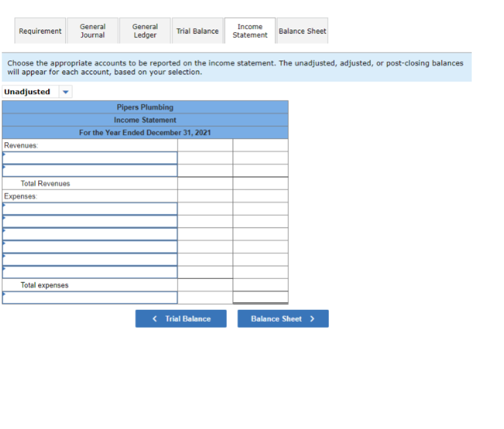Select first expense account dropdown field
Viewport: 504px width, 429px height.
tap(89, 209)
